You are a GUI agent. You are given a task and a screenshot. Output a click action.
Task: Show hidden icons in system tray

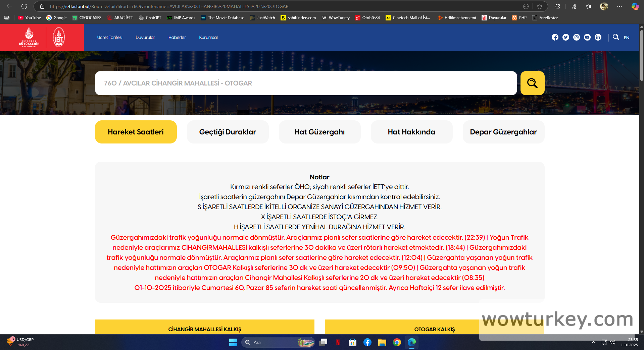[594, 342]
